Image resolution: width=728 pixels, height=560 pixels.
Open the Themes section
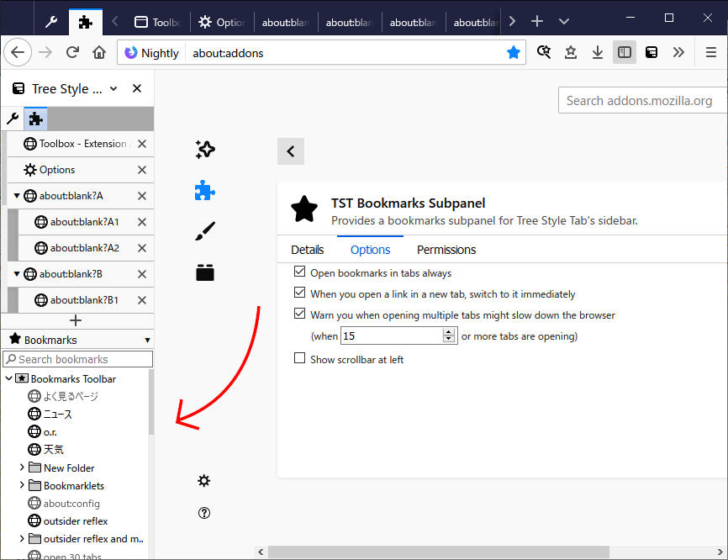(x=204, y=230)
